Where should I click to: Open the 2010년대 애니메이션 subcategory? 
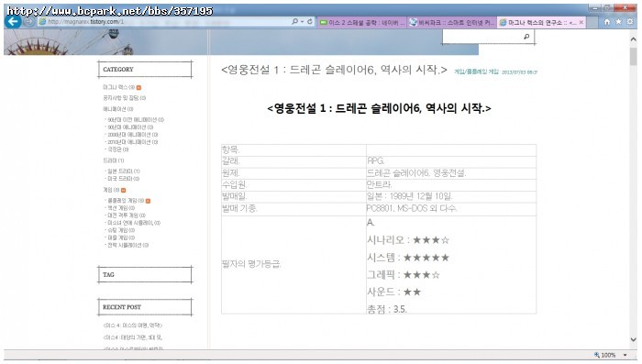pos(133,142)
